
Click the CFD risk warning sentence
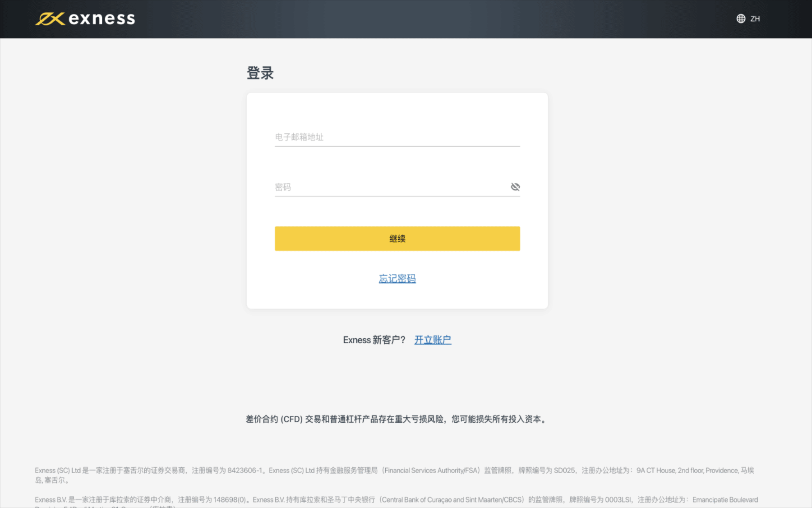point(397,419)
